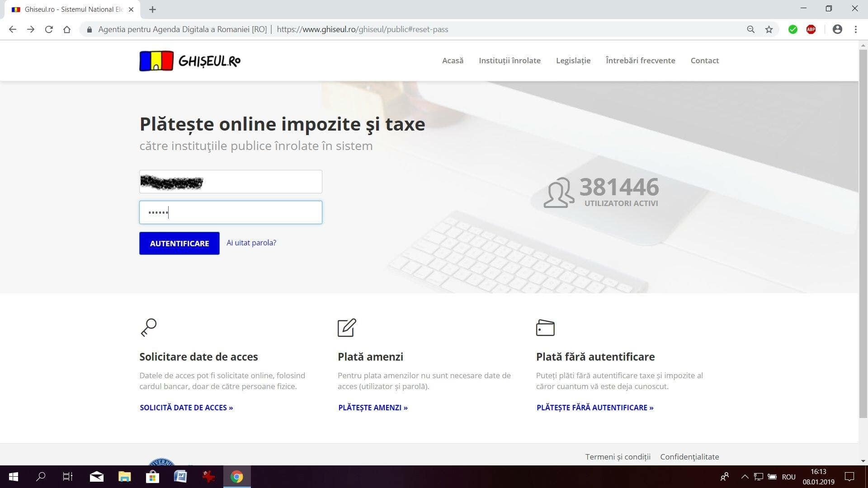Click the edit icon above Plată amenzi
The image size is (868, 488).
pos(347,328)
